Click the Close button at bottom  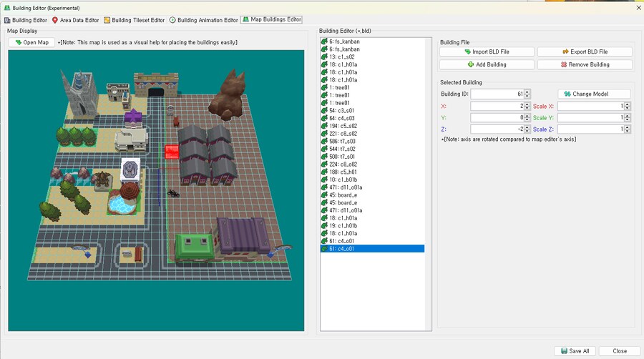pyautogui.click(x=620, y=351)
